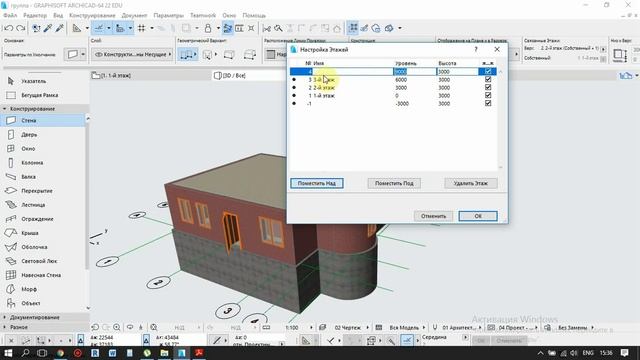Select Стена (Wall) tool
Viewport: 640px width, 360px height.
point(43,120)
